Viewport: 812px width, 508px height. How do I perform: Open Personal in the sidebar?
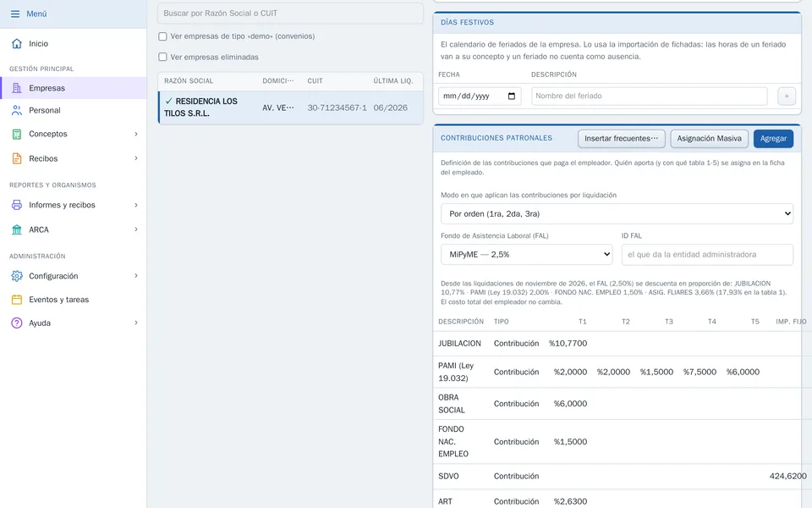(x=74, y=110)
